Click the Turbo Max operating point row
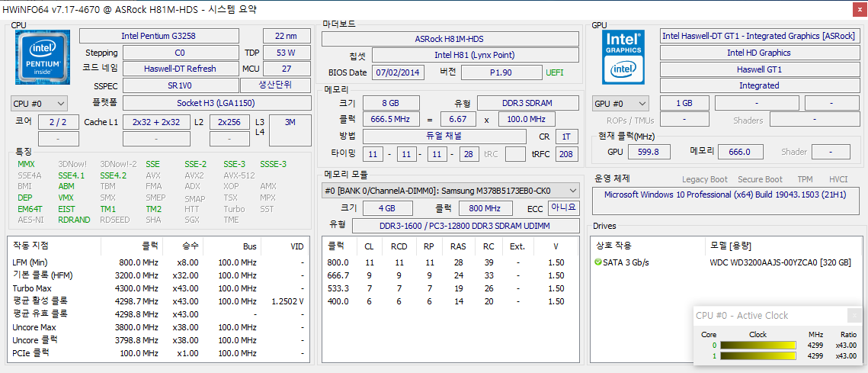Image resolution: width=868 pixels, height=373 pixels. pyautogui.click(x=158, y=288)
